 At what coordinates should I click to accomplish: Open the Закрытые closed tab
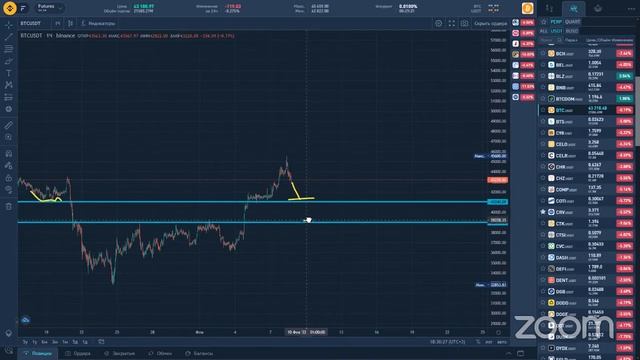point(120,353)
